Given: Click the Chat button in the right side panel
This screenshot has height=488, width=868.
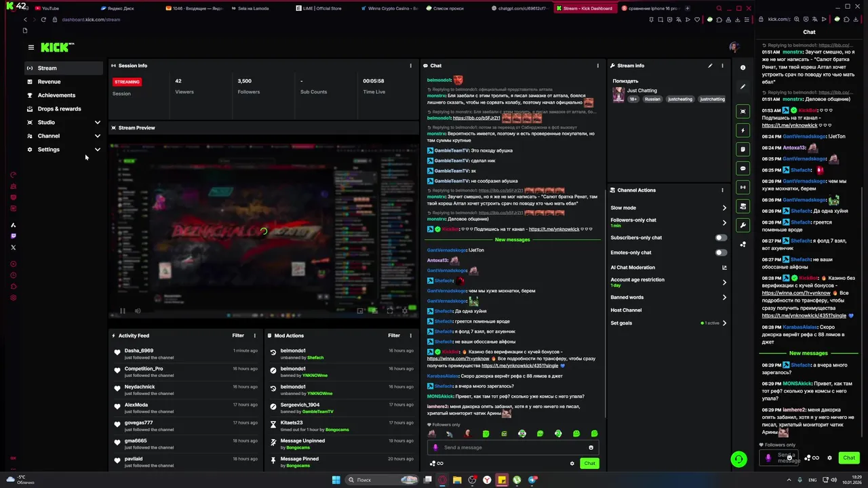Looking at the screenshot, I should 849,458.
